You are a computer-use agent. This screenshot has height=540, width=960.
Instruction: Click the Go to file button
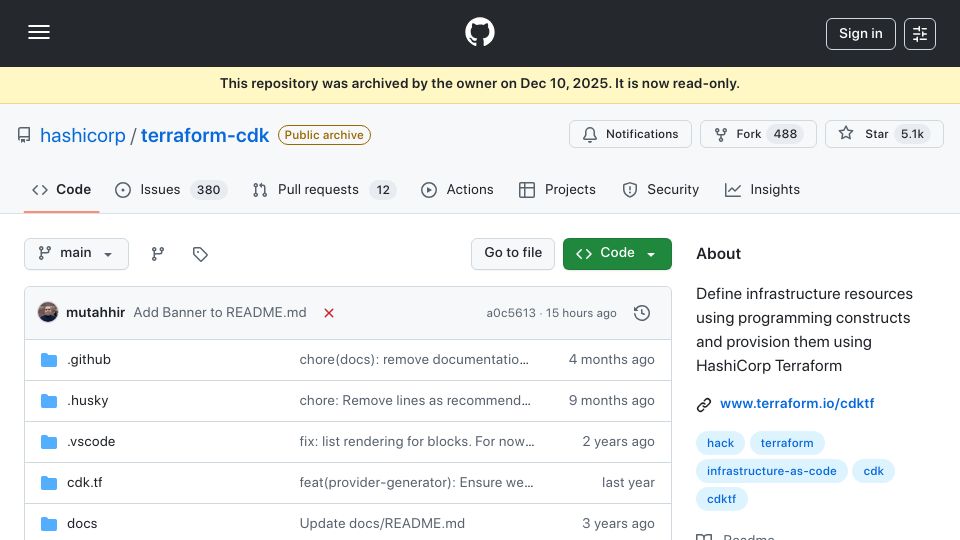[513, 253]
